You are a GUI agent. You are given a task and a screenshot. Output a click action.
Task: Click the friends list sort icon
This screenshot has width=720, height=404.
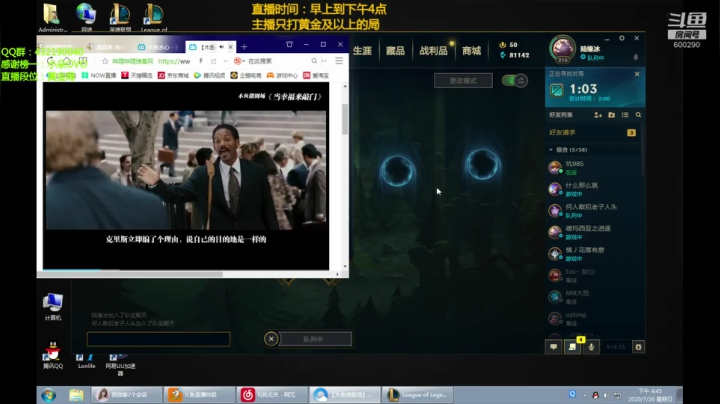click(625, 115)
